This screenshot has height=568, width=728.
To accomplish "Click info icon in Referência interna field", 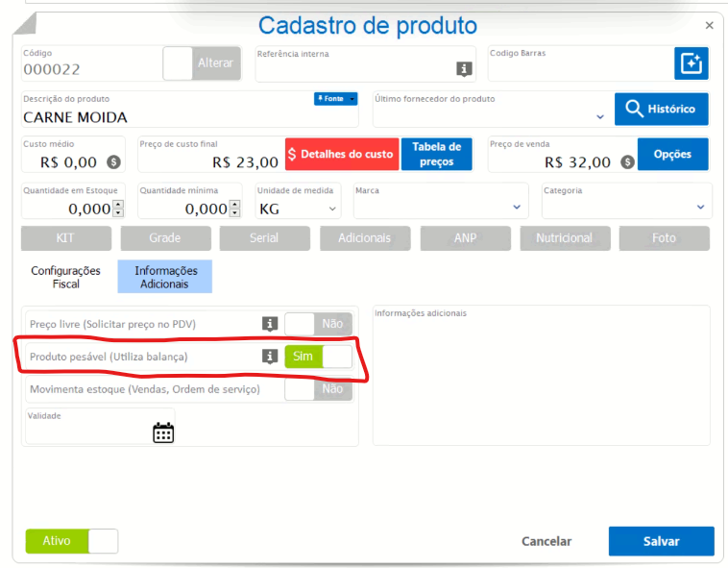I will (463, 69).
